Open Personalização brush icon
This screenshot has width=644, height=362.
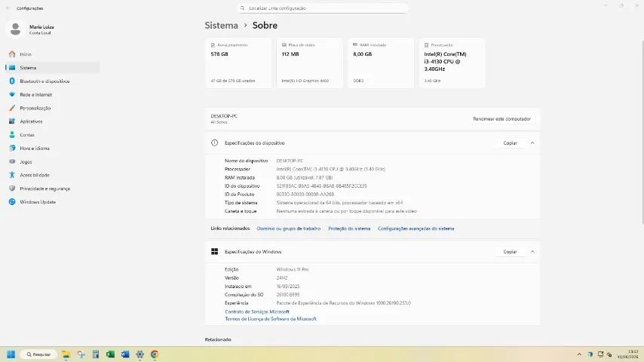tap(12, 108)
